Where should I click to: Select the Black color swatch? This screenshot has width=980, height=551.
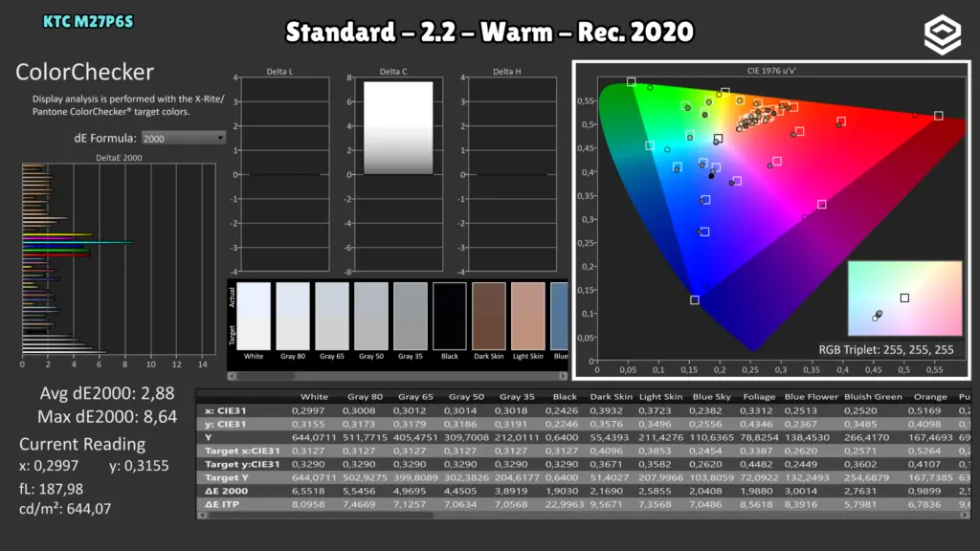[x=450, y=316]
